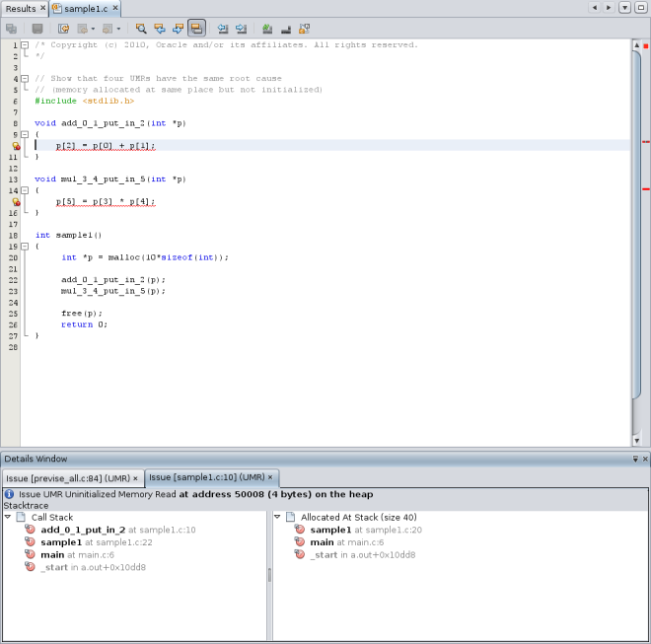This screenshot has width=651, height=644.
Task: Close the Issue [sample1.c:10] tab
Action: [270, 477]
